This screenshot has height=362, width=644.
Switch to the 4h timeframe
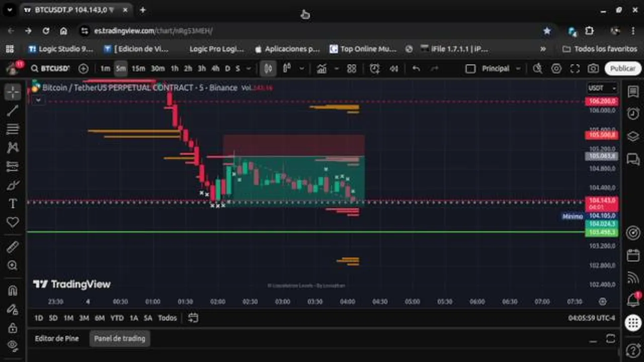[215, 68]
